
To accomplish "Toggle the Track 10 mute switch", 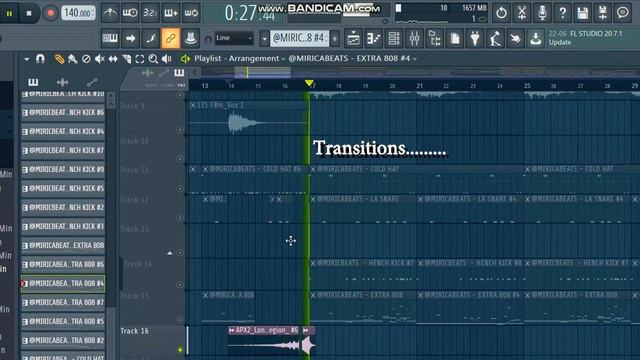I will (x=180, y=158).
